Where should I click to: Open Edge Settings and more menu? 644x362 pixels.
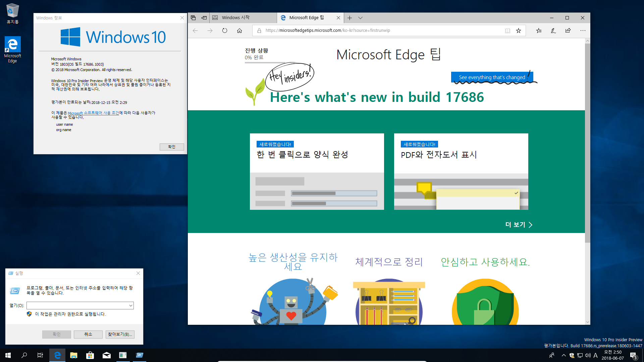(583, 31)
